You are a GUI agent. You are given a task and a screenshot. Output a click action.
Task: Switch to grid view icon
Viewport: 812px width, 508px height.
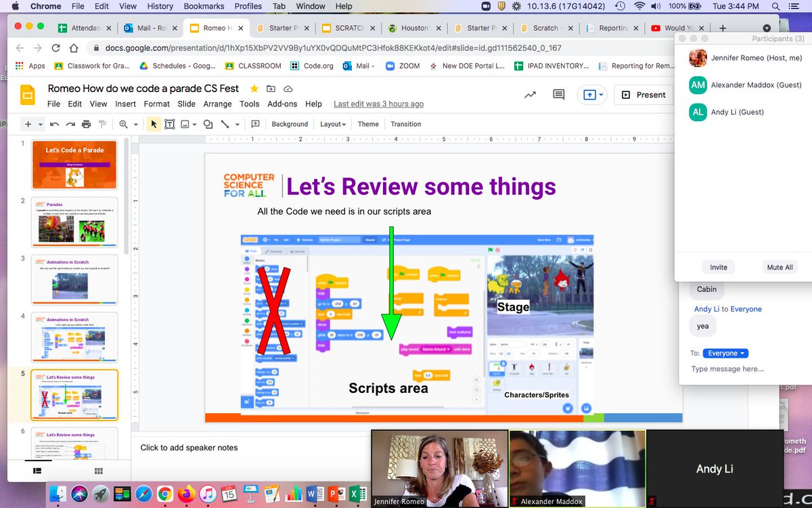tap(98, 471)
